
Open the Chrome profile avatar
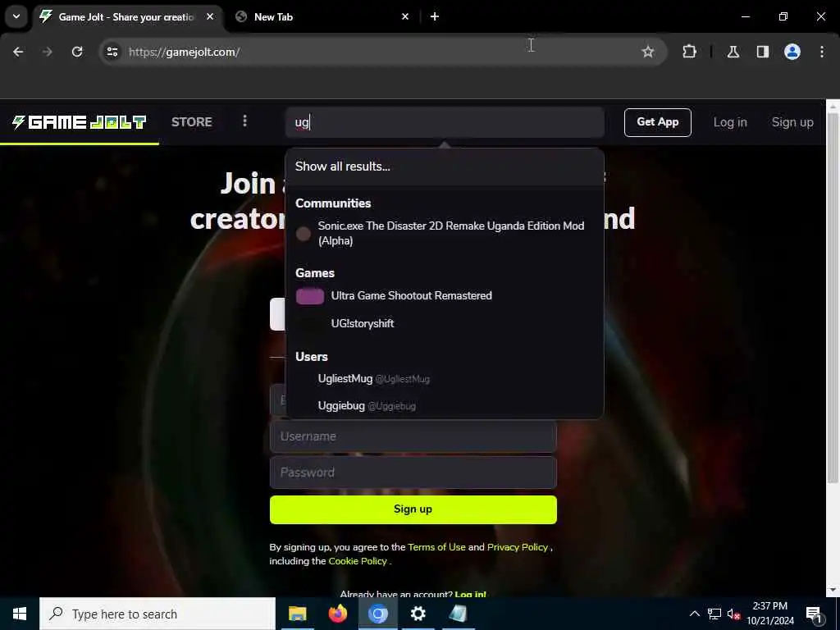coord(792,52)
